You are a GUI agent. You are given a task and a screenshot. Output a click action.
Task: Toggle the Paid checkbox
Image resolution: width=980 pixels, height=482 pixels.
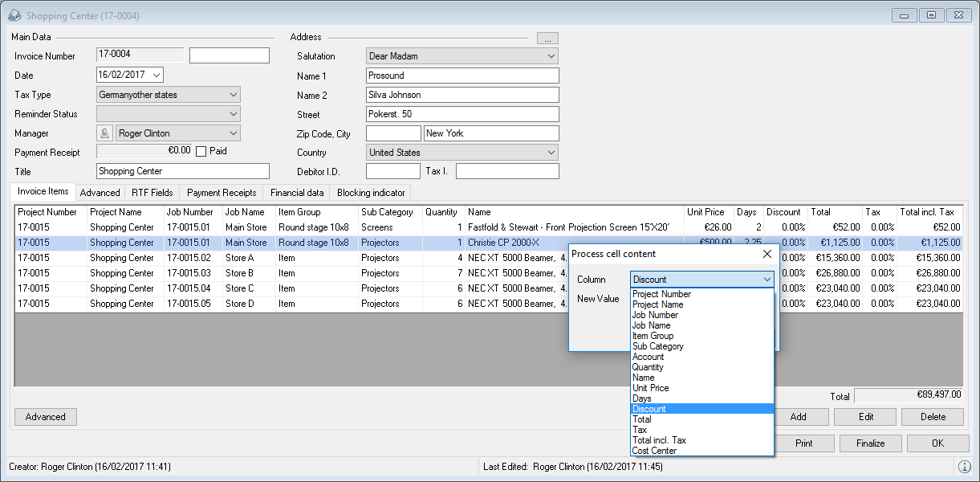click(201, 151)
